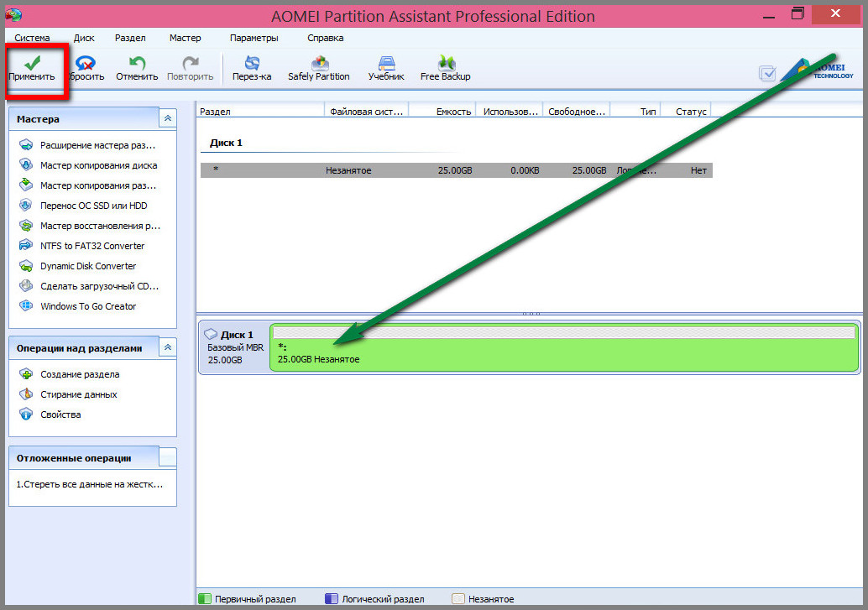Sort by the Файловая система column header
The width and height of the screenshot is (868, 610).
click(x=367, y=112)
